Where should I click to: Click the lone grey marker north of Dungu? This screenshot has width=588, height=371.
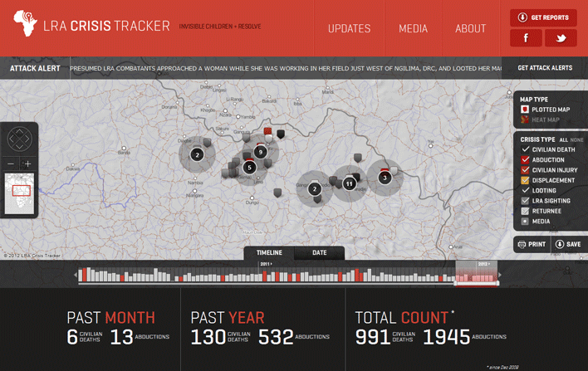[277, 193]
